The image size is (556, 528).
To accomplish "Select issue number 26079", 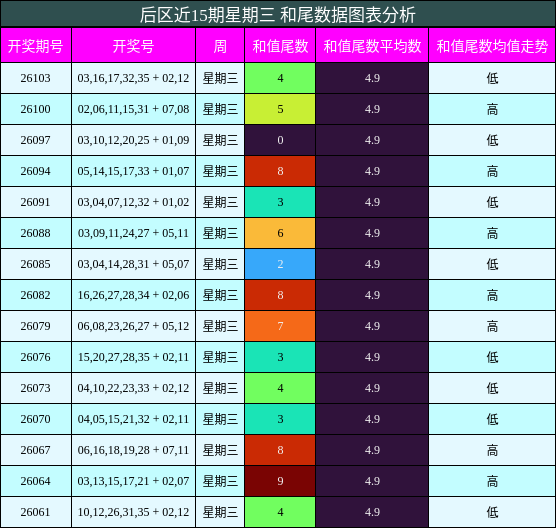I will [35, 326].
